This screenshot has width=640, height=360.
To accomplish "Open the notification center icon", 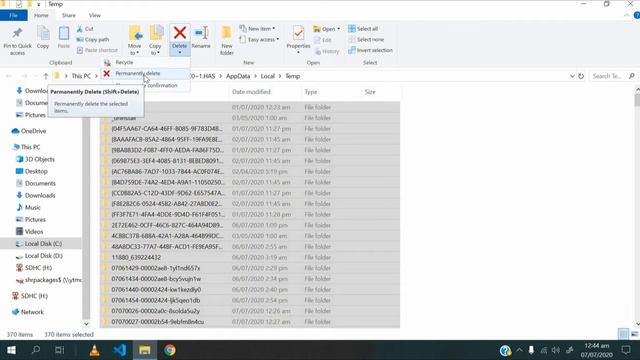I will coord(626,350).
